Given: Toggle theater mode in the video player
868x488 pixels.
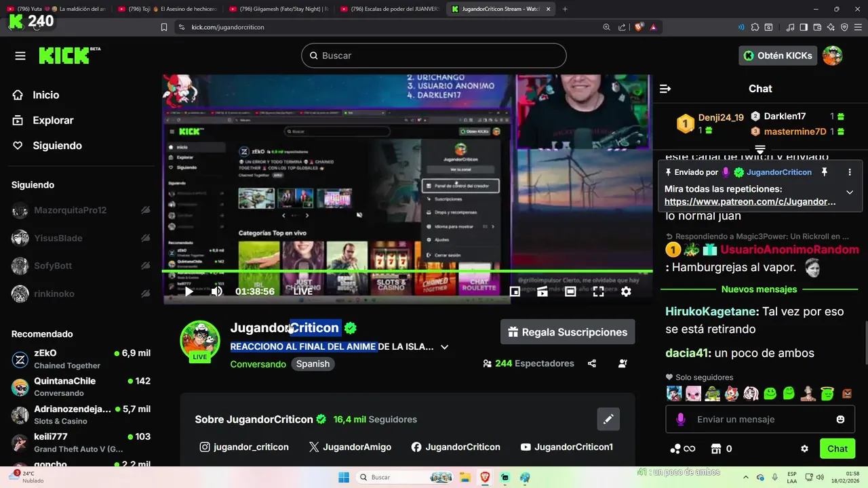Looking at the screenshot, I should pyautogui.click(x=570, y=291).
